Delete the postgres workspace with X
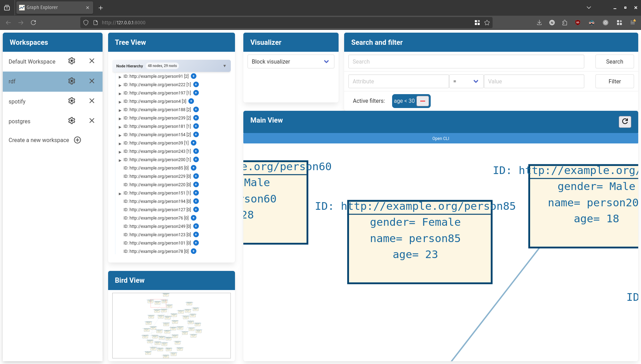The image size is (641, 364). click(92, 121)
